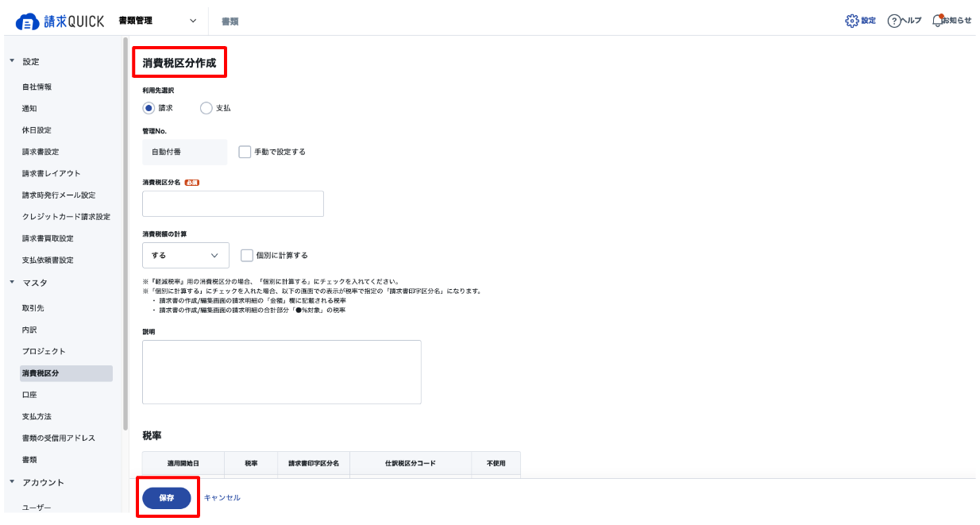
Task: Open the 書類 tab in top bar
Action: click(230, 21)
